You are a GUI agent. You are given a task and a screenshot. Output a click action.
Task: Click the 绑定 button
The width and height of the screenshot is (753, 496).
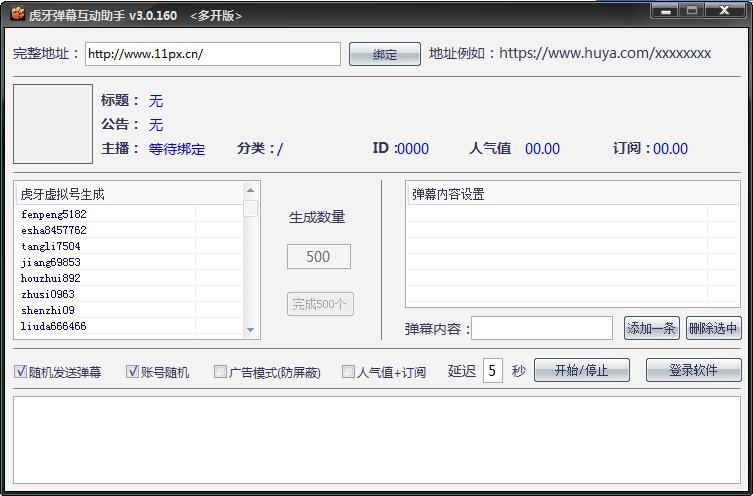pyautogui.click(x=385, y=54)
